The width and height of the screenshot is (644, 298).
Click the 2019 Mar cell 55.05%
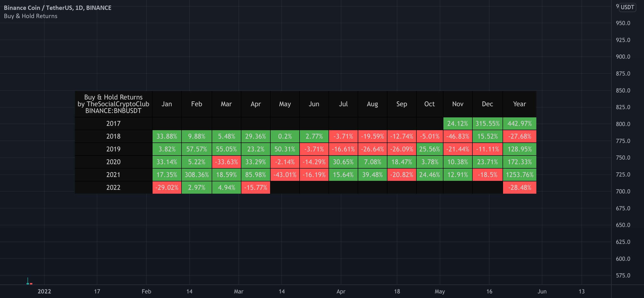point(226,149)
